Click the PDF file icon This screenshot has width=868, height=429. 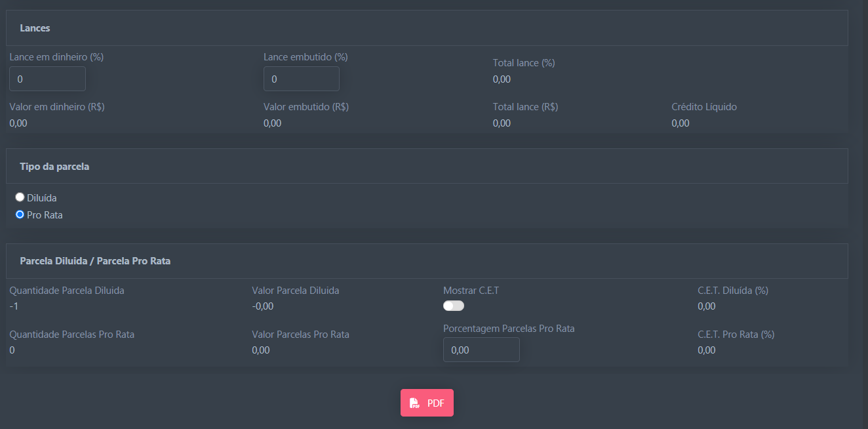pyautogui.click(x=414, y=403)
